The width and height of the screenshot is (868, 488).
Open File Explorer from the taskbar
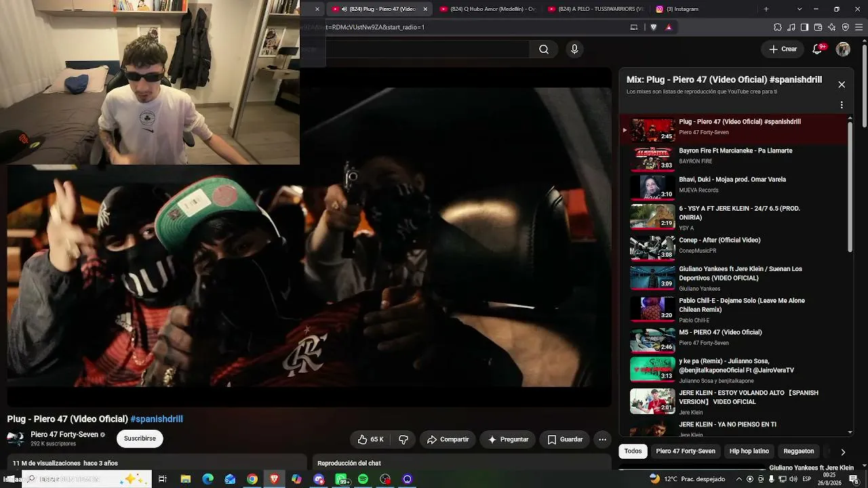(x=186, y=479)
